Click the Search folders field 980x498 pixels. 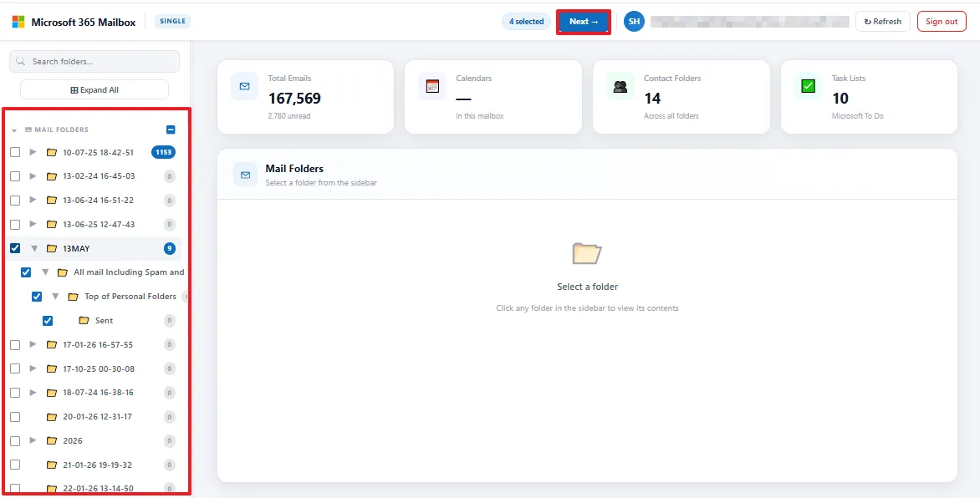94,61
